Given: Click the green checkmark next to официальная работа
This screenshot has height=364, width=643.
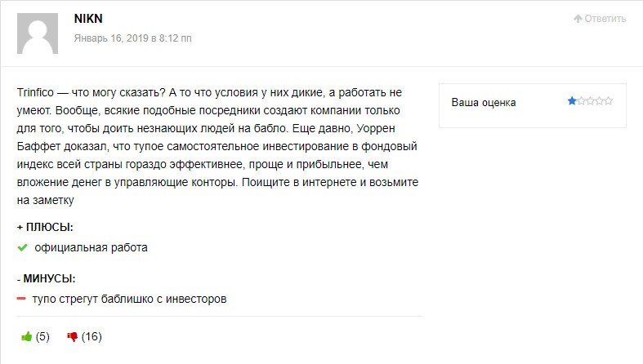Looking at the screenshot, I should point(23,247).
